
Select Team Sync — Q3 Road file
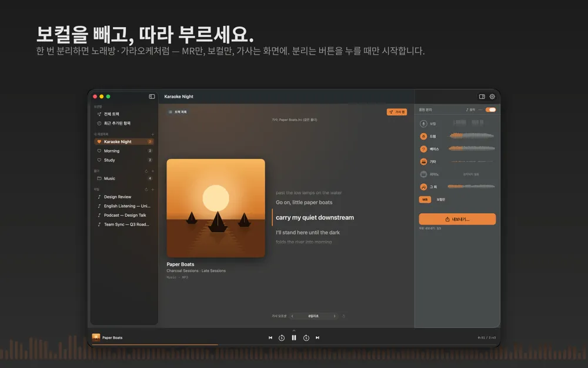coord(123,224)
